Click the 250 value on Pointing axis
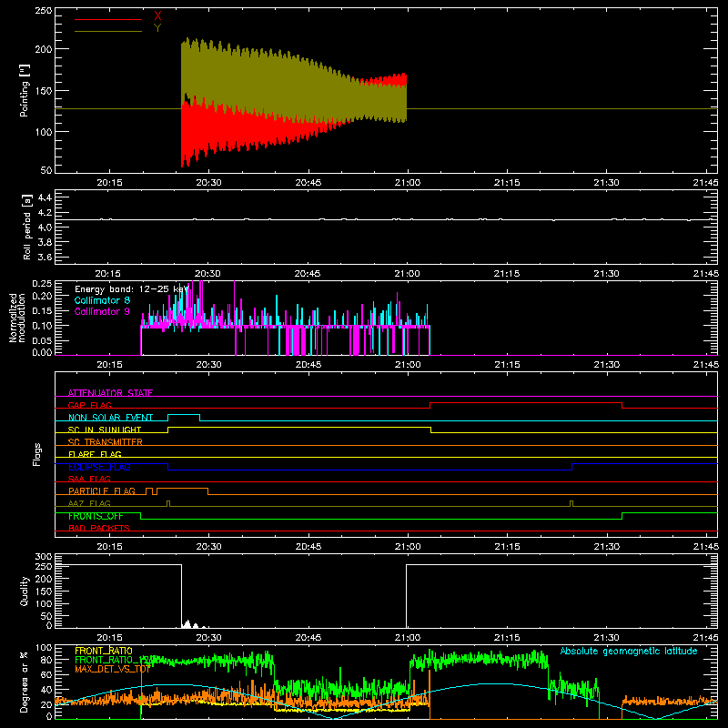728x728 pixels. [43, 11]
